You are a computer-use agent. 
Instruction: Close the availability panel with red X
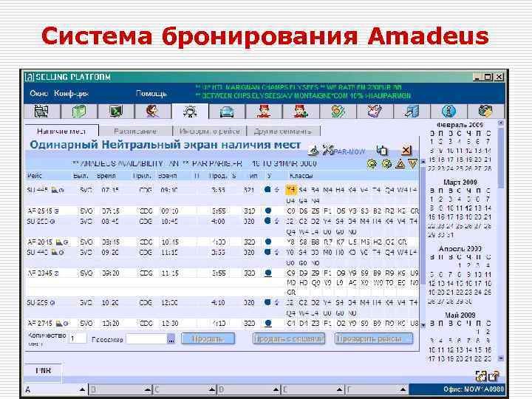(406, 150)
